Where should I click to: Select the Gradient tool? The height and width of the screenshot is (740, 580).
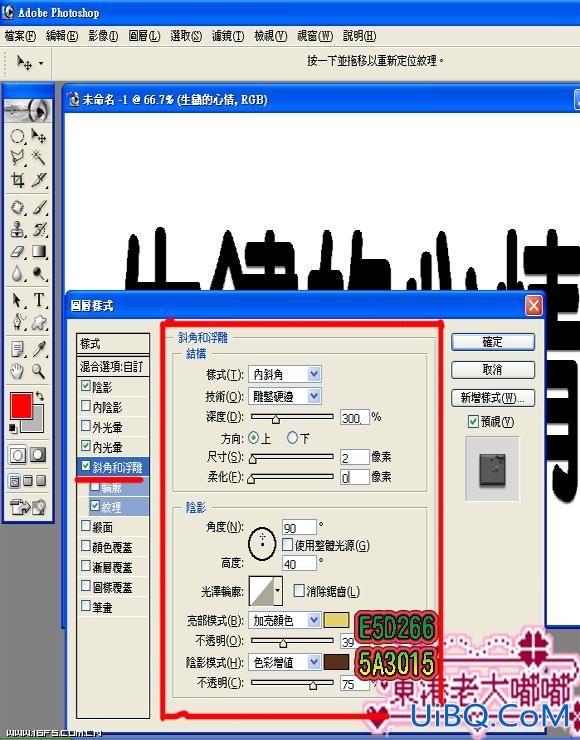[x=39, y=252]
